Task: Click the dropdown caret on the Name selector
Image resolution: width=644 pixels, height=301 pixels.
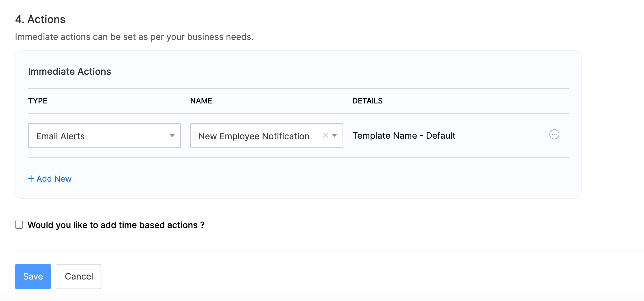Action: [335, 136]
